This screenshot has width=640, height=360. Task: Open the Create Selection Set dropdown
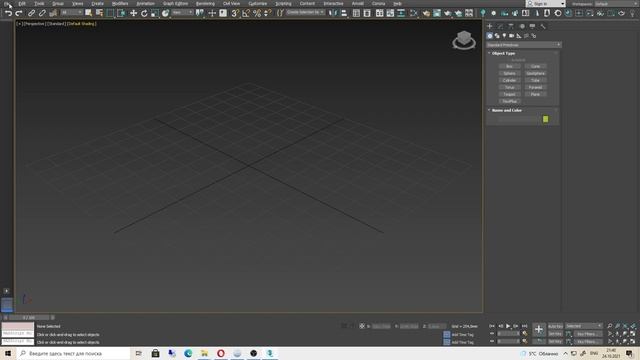coord(305,13)
